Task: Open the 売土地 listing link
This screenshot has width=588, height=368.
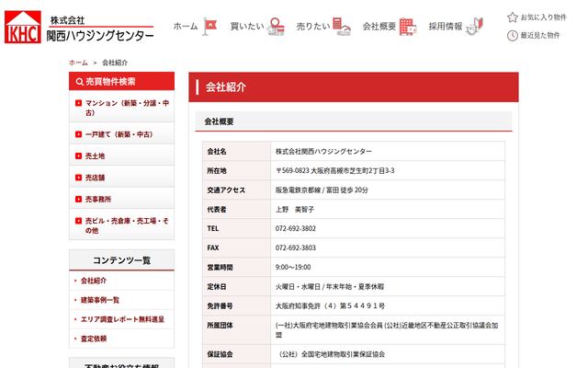Action: (95, 155)
